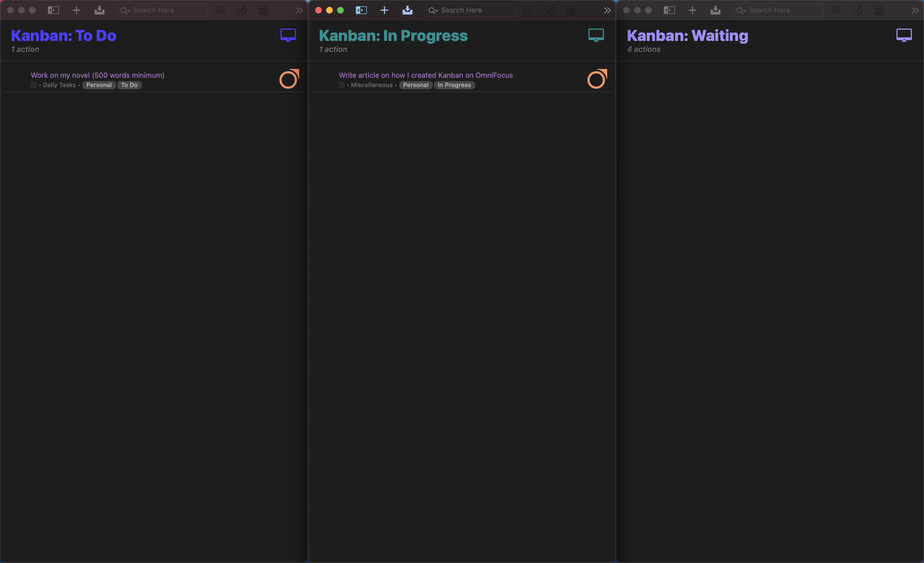This screenshot has height=563, width=924.
Task: Add a new action in the In Progress window
Action: (384, 10)
